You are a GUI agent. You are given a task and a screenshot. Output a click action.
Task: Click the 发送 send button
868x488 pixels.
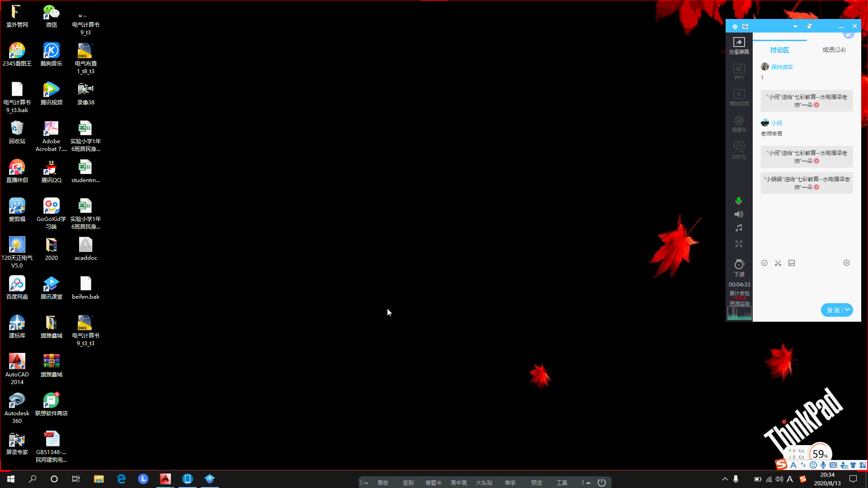coord(833,310)
